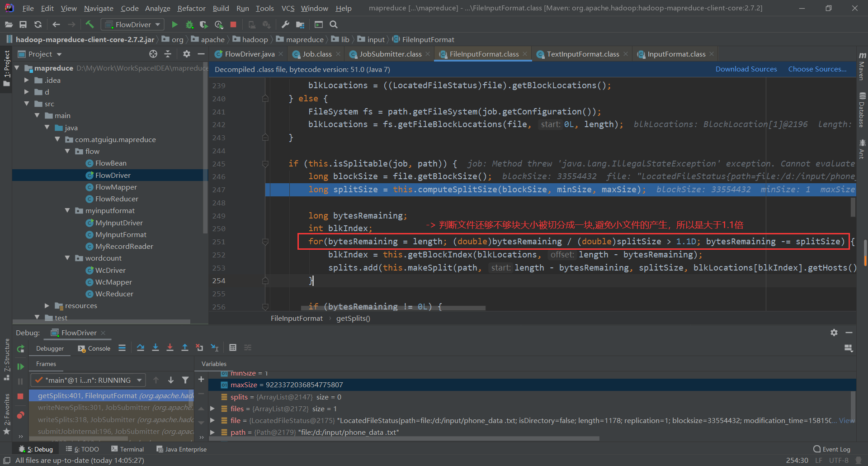Open the File menu
Screen dimensions: 868x466
pyautogui.click(x=28, y=8)
